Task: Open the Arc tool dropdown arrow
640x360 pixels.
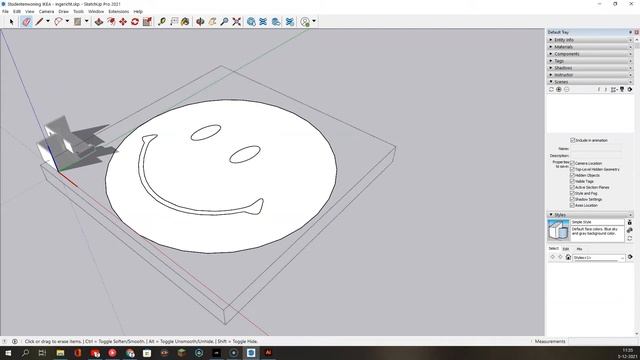Action: [x=67, y=21]
